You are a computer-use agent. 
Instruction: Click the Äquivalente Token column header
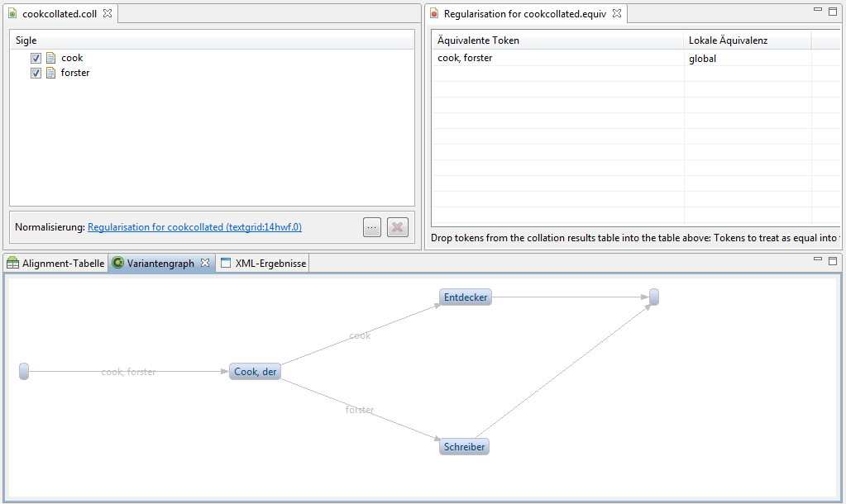(558, 40)
